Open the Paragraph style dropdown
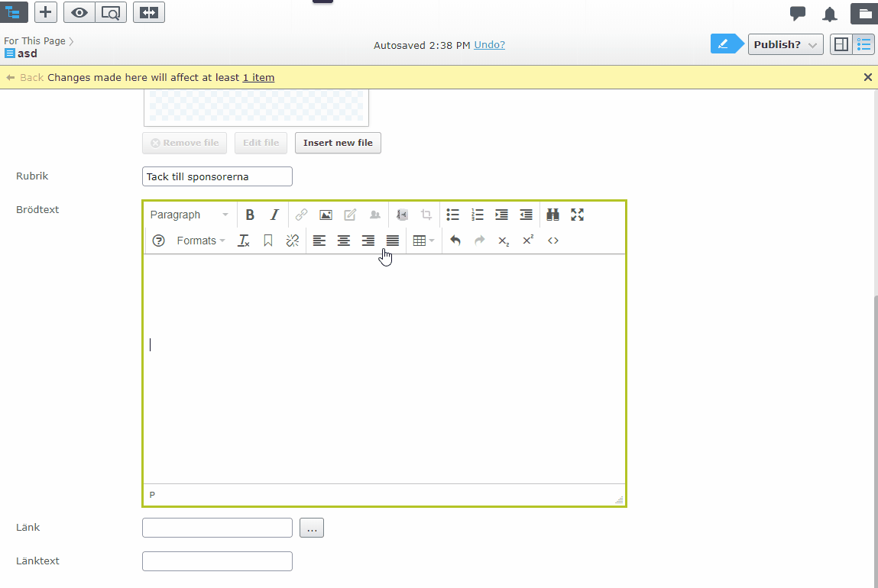The width and height of the screenshot is (878, 588). coord(190,215)
